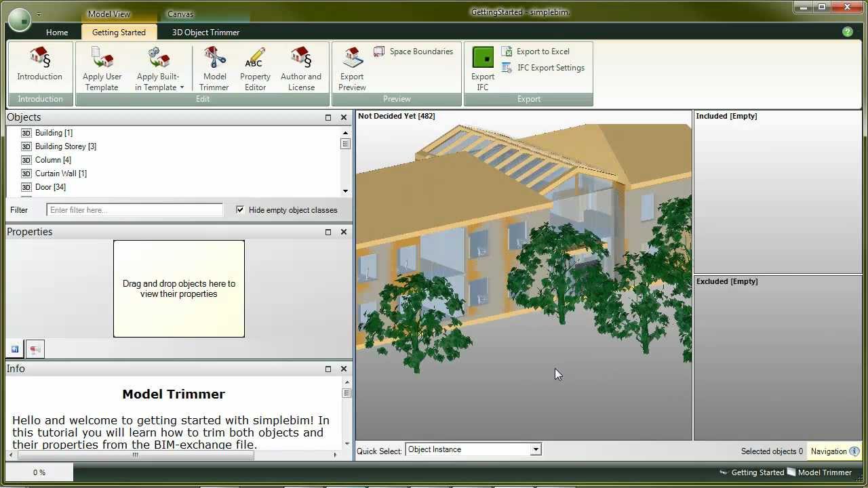Screen dimensions: 868x488
Task: Click Info panel scroll-right arrow
Action: click(x=336, y=455)
